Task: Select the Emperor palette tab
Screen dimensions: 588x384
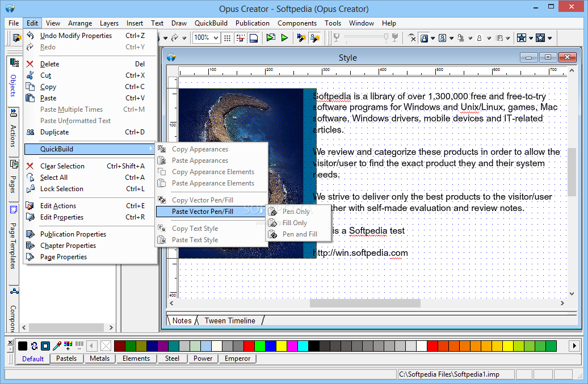Action: coord(237,358)
